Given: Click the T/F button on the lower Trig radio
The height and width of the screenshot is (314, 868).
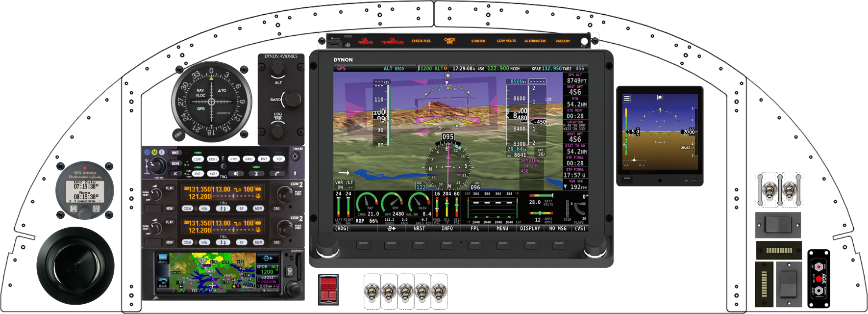Looking at the screenshot, I should click(x=241, y=242).
